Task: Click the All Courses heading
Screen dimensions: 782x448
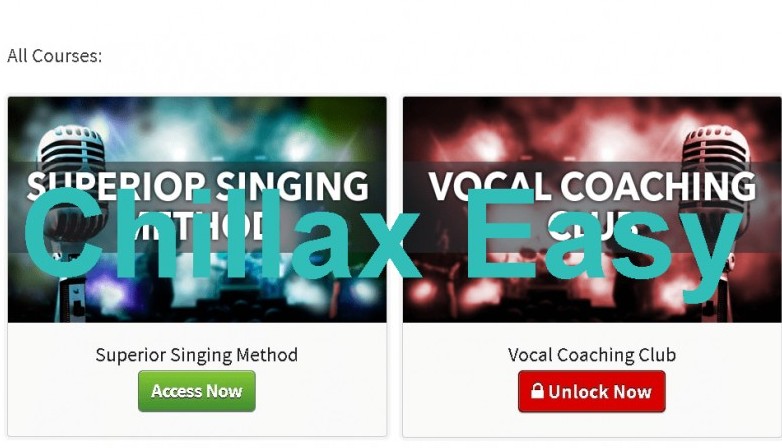Action: click(54, 55)
